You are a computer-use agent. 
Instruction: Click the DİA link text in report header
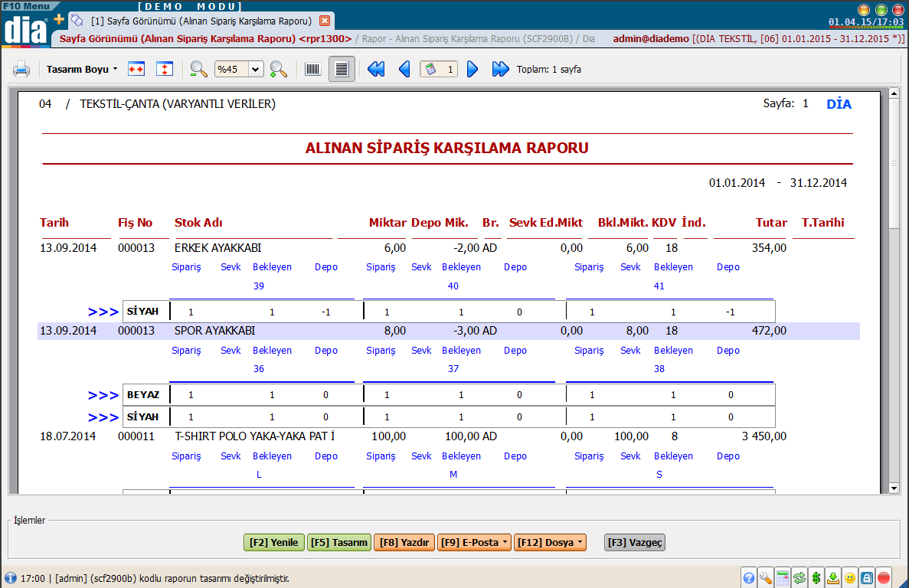click(839, 104)
